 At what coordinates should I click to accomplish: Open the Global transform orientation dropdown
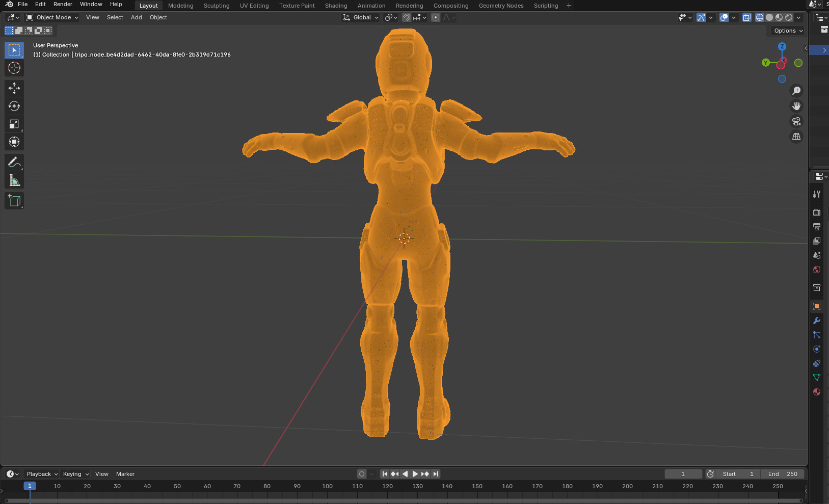361,17
